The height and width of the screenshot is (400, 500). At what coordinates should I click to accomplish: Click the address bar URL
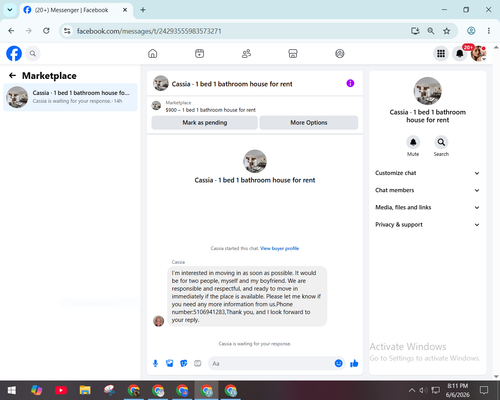149,31
